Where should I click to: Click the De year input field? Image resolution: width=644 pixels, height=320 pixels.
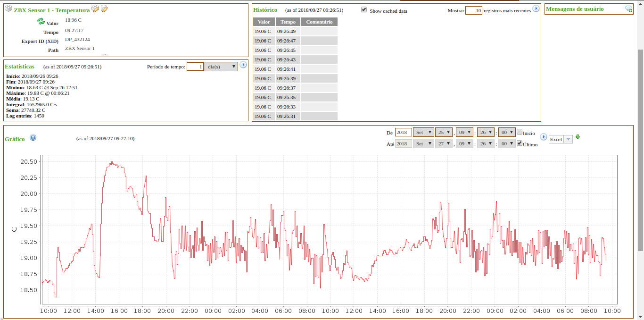click(x=404, y=133)
